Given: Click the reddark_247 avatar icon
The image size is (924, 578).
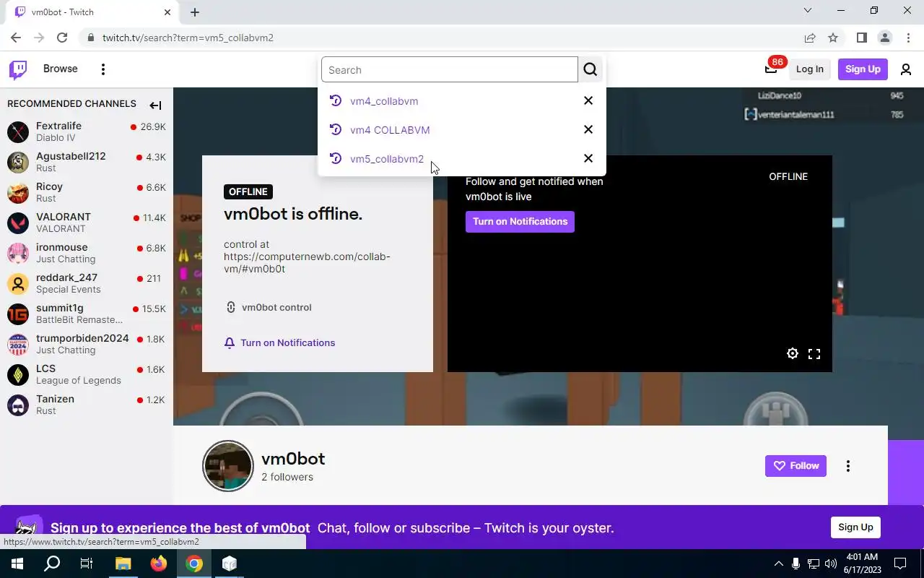Looking at the screenshot, I should [18, 283].
